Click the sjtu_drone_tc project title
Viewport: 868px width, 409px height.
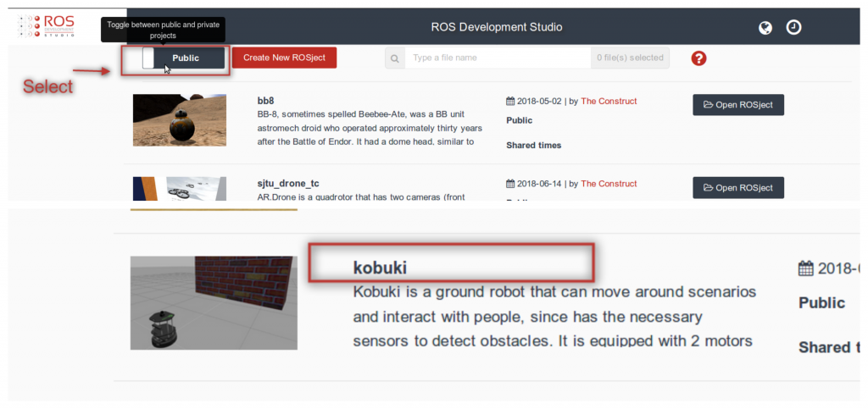tap(288, 184)
